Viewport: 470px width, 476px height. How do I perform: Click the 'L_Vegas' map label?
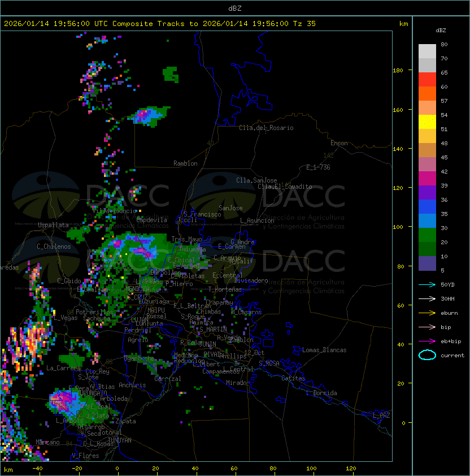pyautogui.click(x=66, y=318)
